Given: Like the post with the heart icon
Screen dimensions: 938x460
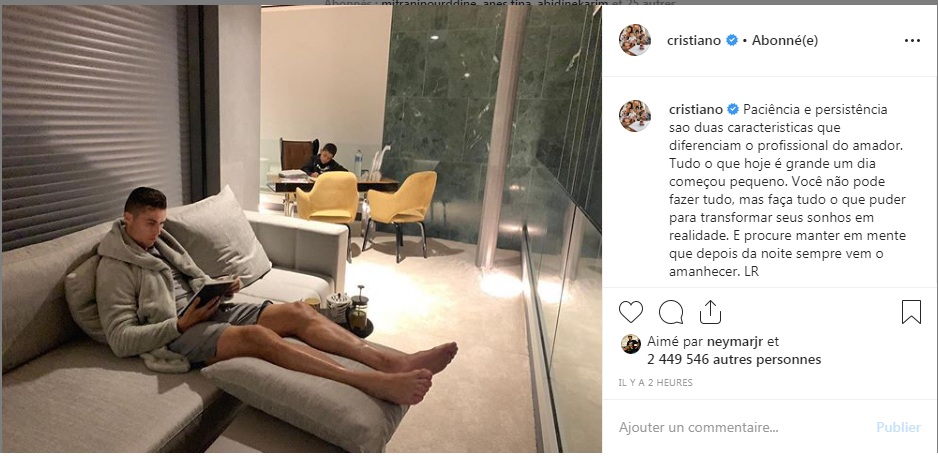Looking at the screenshot, I should (631, 312).
